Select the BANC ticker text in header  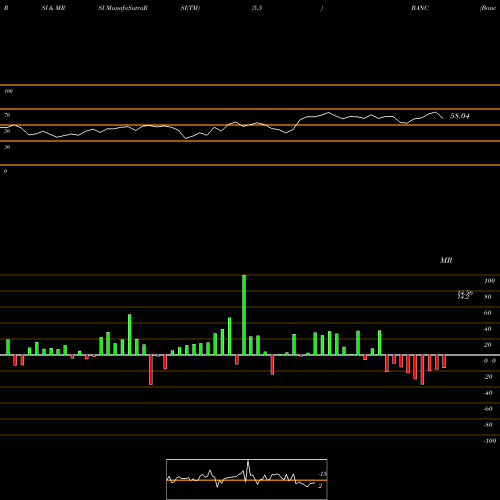pos(420,8)
